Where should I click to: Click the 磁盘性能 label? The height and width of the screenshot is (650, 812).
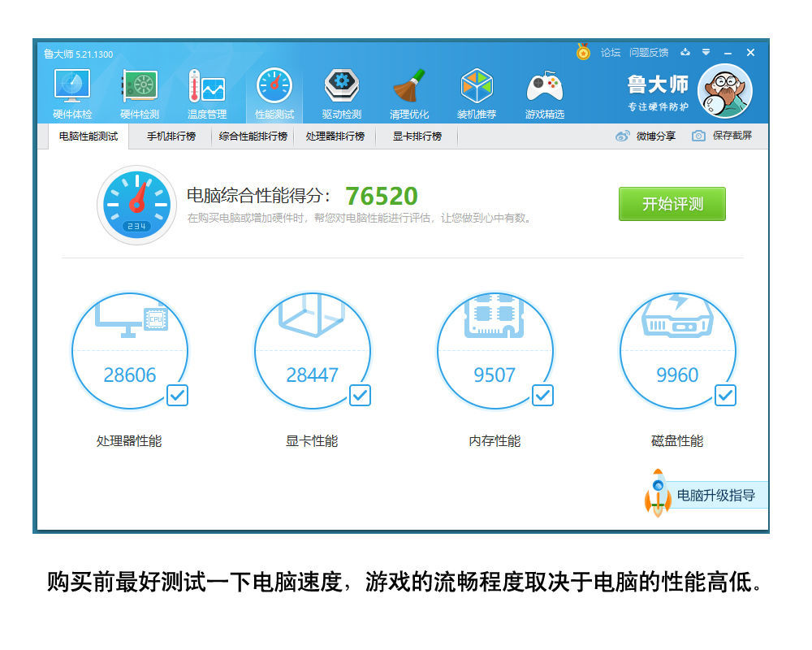point(677,441)
